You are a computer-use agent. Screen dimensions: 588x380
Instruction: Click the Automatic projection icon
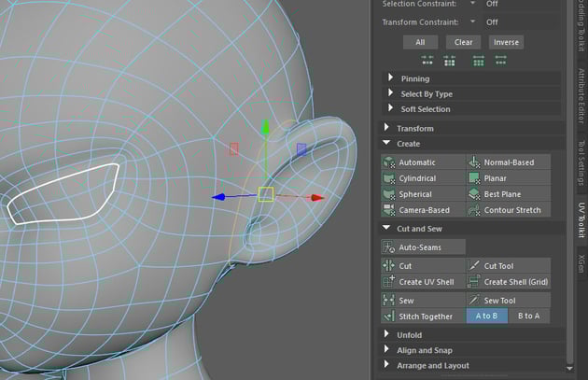[x=389, y=162]
